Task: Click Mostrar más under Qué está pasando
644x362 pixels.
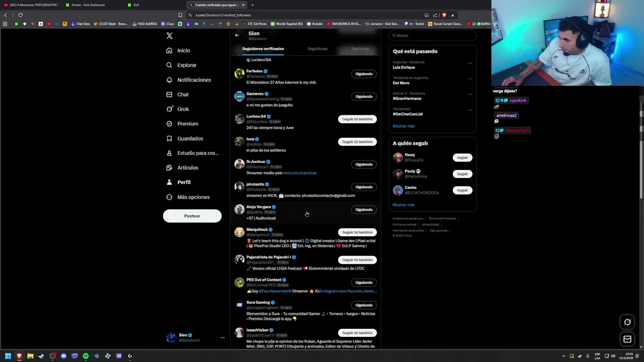Action: pos(404,126)
